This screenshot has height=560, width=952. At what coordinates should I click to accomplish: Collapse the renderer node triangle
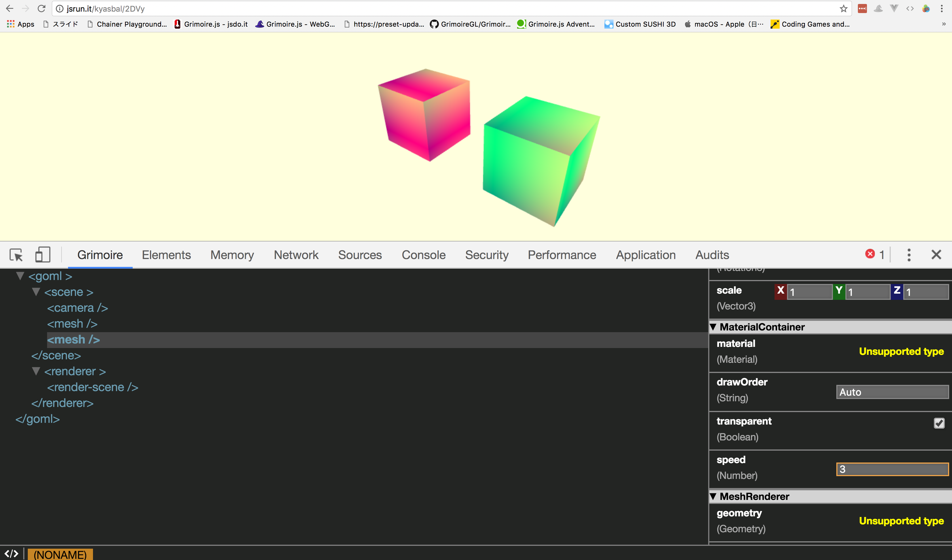tap(36, 371)
